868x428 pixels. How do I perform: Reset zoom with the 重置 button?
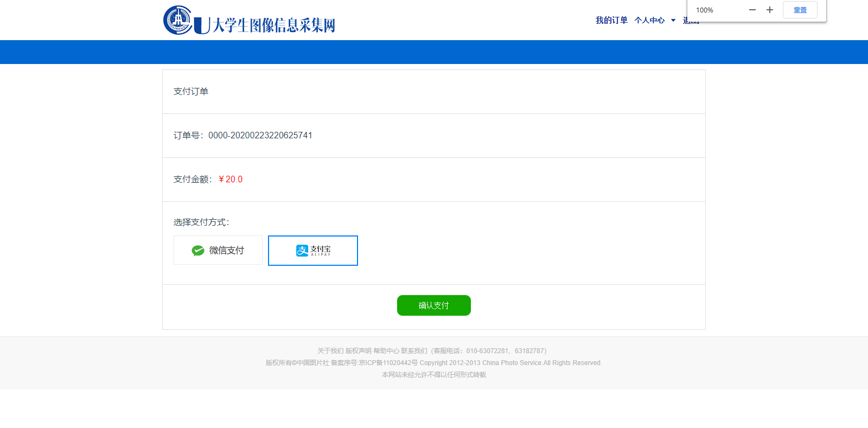point(800,10)
